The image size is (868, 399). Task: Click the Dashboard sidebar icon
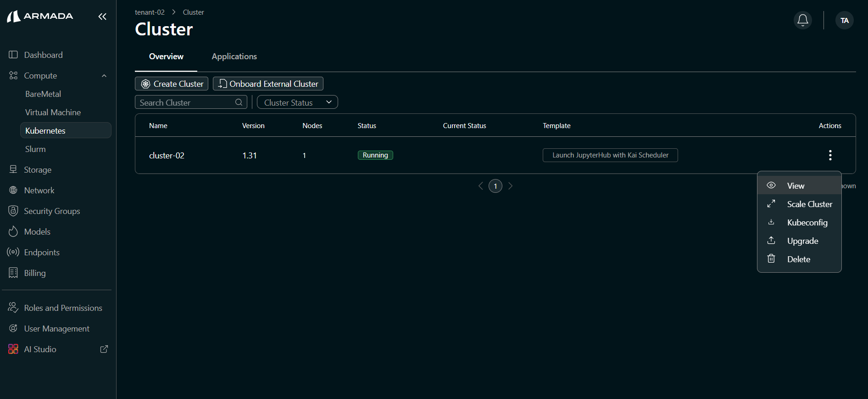[13, 55]
